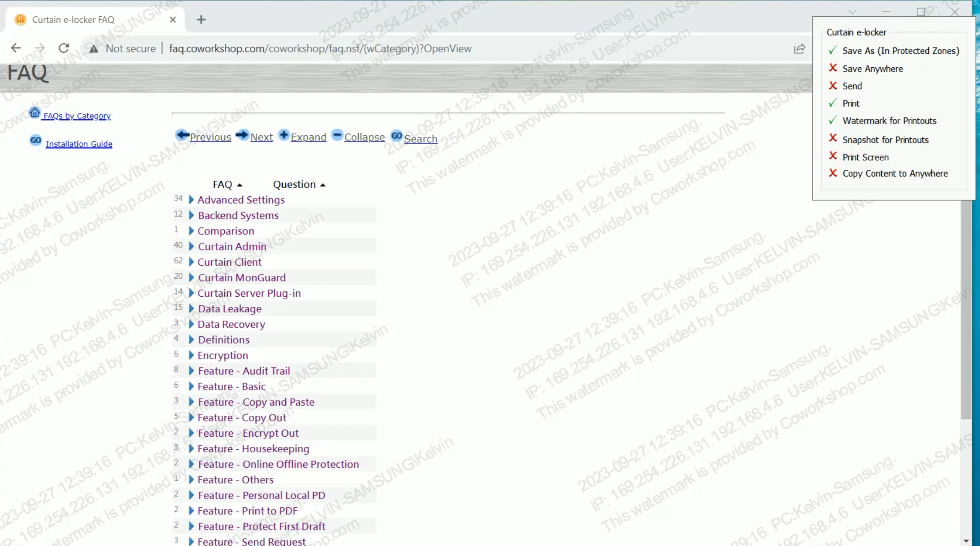Open the Feature - Print to PDF category
The height and width of the screenshot is (546, 980).
[247, 511]
